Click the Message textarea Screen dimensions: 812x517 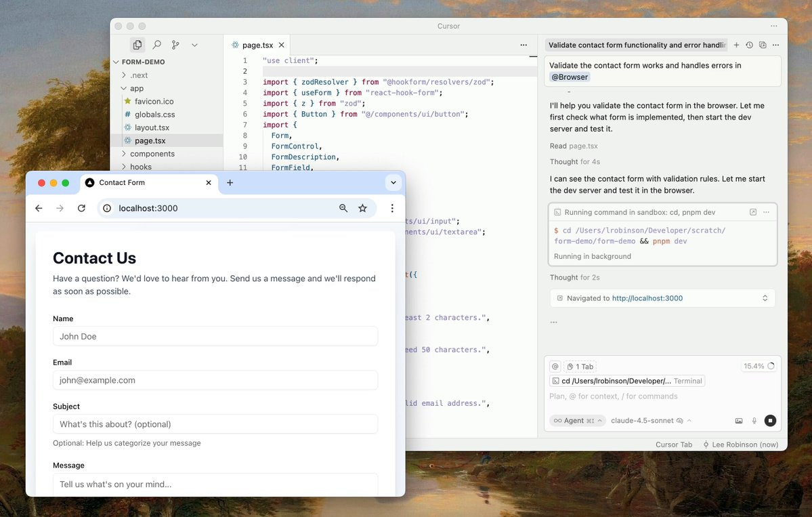[215, 485]
